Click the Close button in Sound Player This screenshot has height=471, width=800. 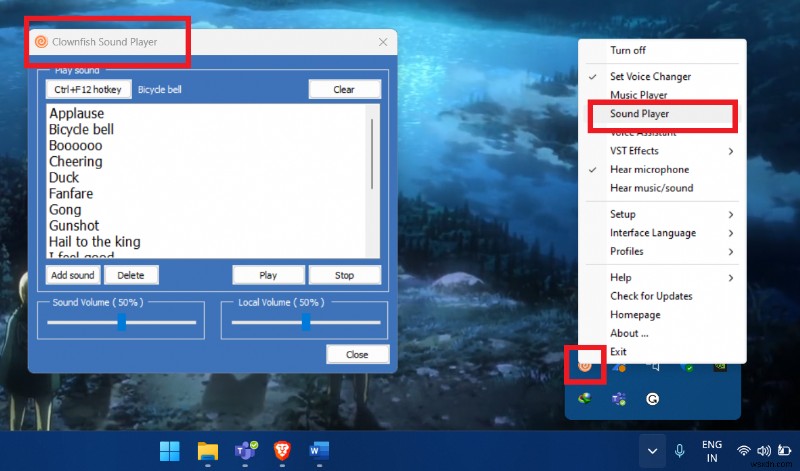[358, 354]
